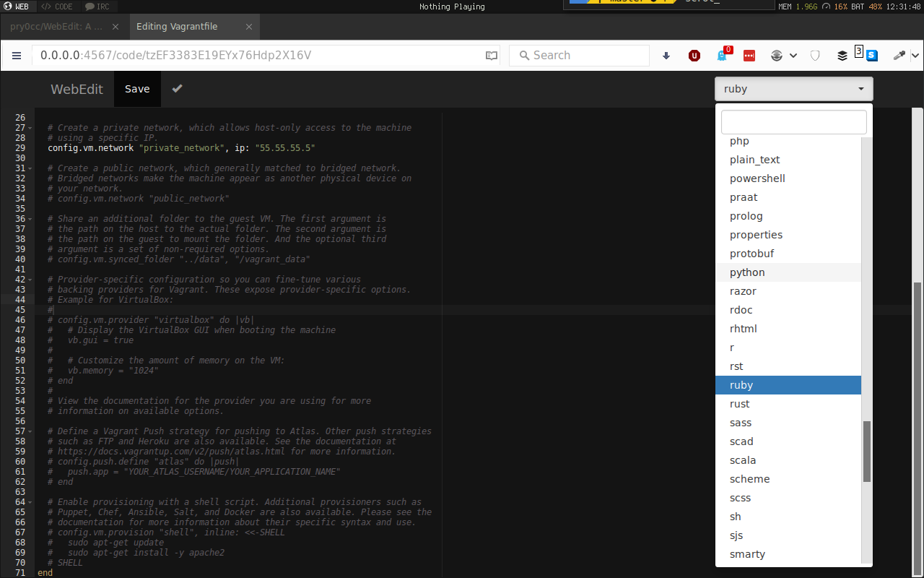This screenshot has height=578, width=924.
Task: Open the Ghostery ghost extension icon
Action: click(722, 56)
